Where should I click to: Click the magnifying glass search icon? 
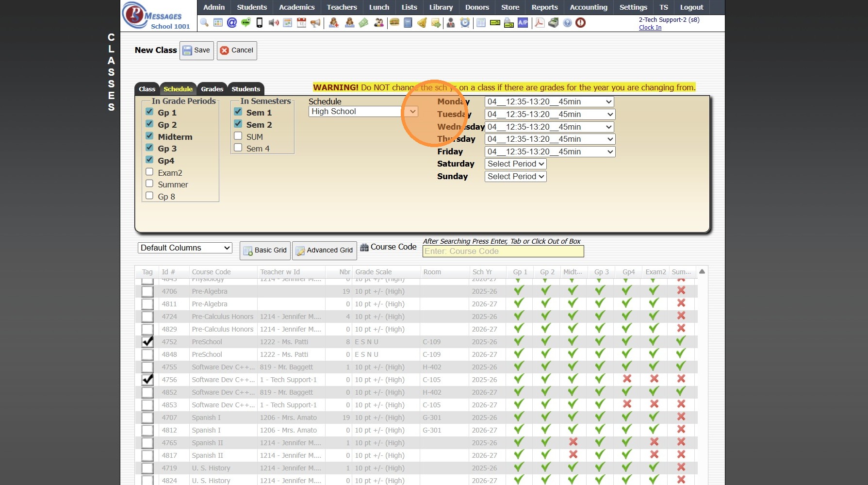tap(204, 23)
